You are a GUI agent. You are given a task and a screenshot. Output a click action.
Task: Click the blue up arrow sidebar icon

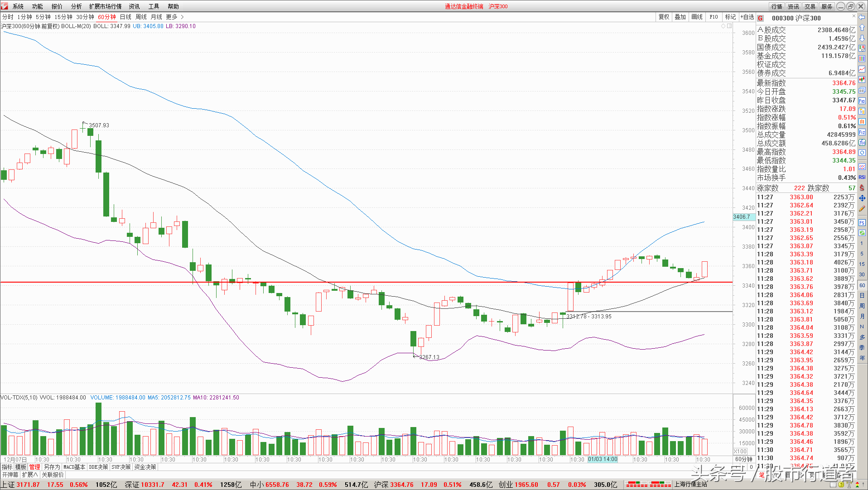[862, 28]
